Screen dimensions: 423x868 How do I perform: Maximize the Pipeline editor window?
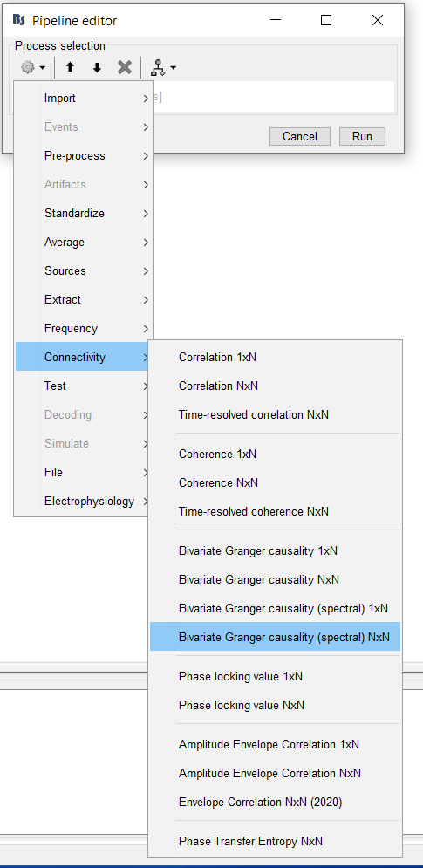coord(326,20)
